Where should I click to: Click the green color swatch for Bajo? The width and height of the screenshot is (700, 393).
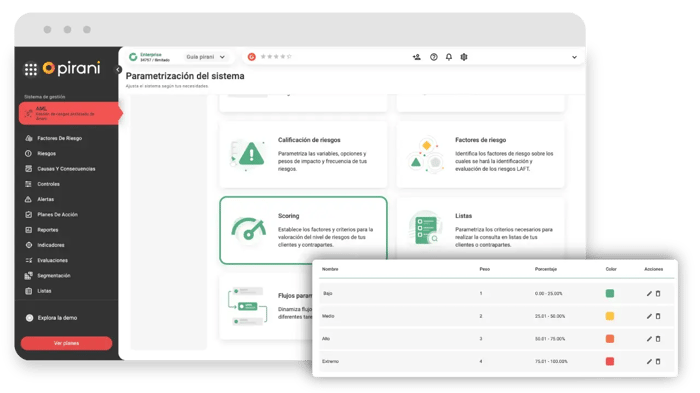(610, 293)
